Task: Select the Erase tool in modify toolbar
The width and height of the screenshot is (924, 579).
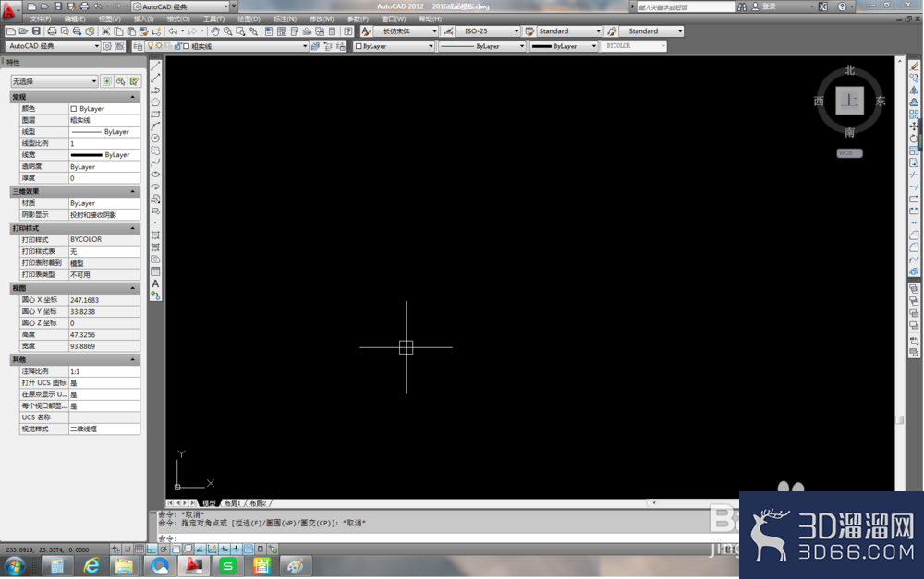Action: [914, 66]
